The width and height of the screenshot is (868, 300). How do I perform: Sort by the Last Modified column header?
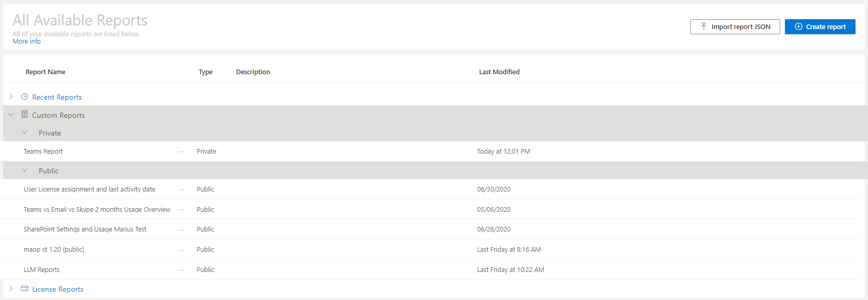pyautogui.click(x=499, y=72)
